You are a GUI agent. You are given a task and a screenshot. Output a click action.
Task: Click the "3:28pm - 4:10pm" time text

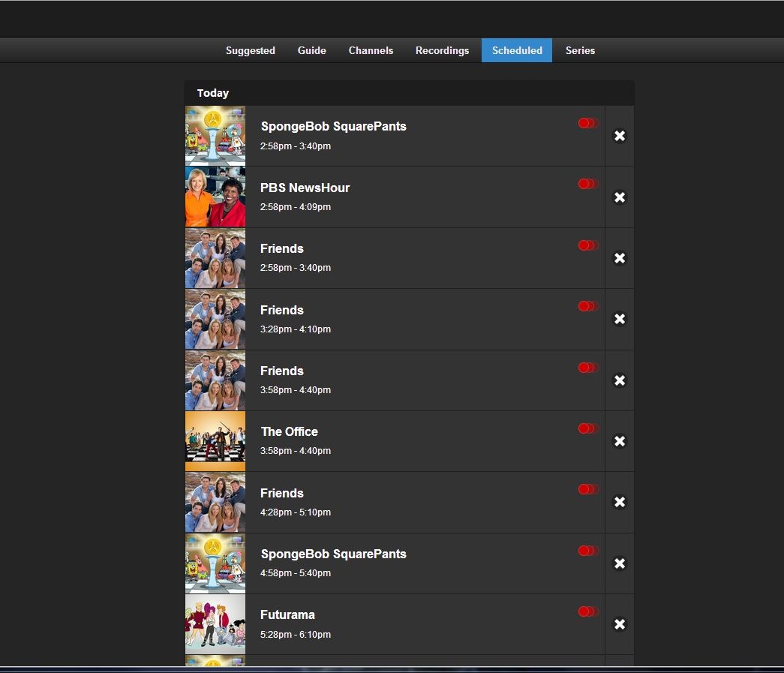click(x=296, y=329)
